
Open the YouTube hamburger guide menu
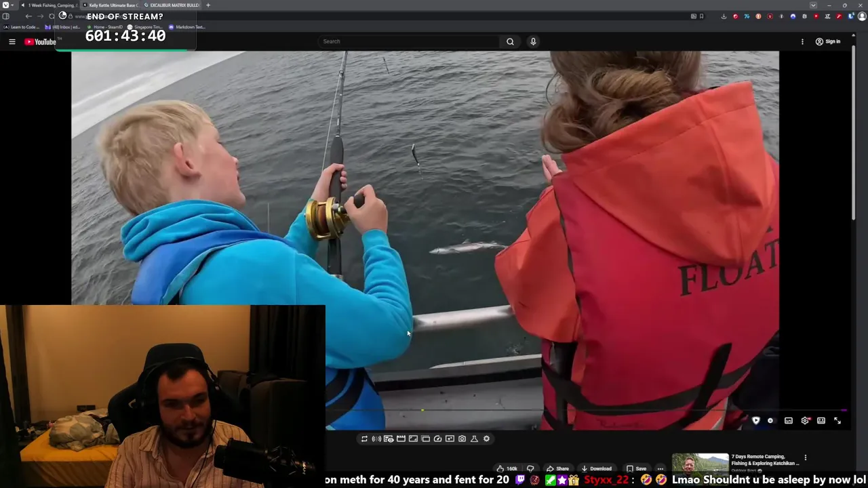12,41
